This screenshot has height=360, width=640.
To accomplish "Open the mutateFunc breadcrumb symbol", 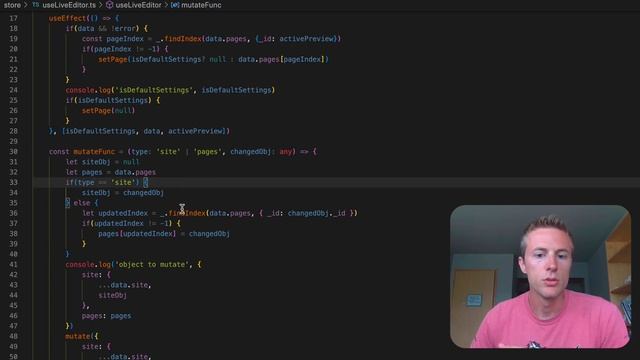I will [x=201, y=5].
